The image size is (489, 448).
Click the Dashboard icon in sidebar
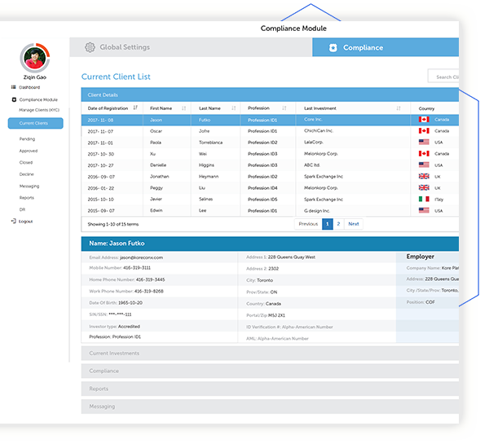coord(13,87)
